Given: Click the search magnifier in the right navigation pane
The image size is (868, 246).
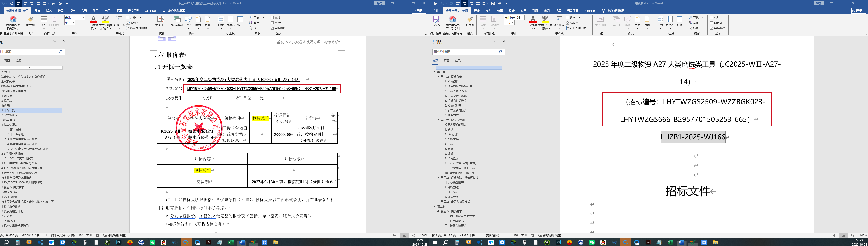Looking at the screenshot, I should point(500,52).
